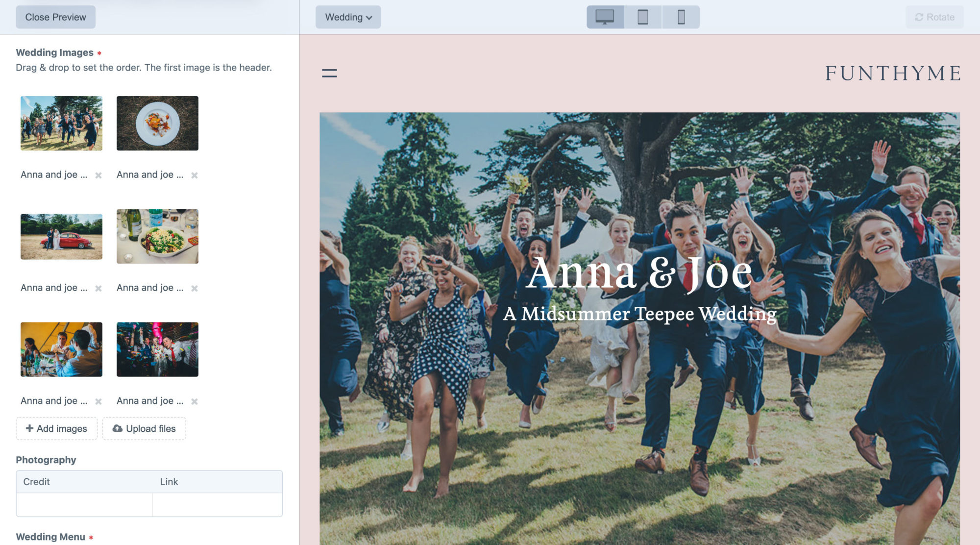The width and height of the screenshot is (980, 545).
Task: Click the Add images button
Action: pos(55,428)
